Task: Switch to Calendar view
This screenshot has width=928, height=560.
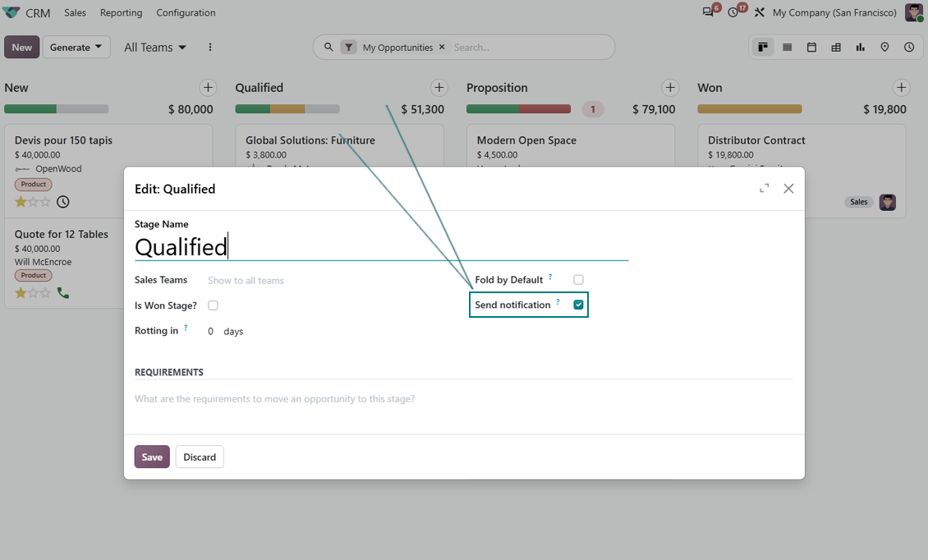Action: (811, 48)
